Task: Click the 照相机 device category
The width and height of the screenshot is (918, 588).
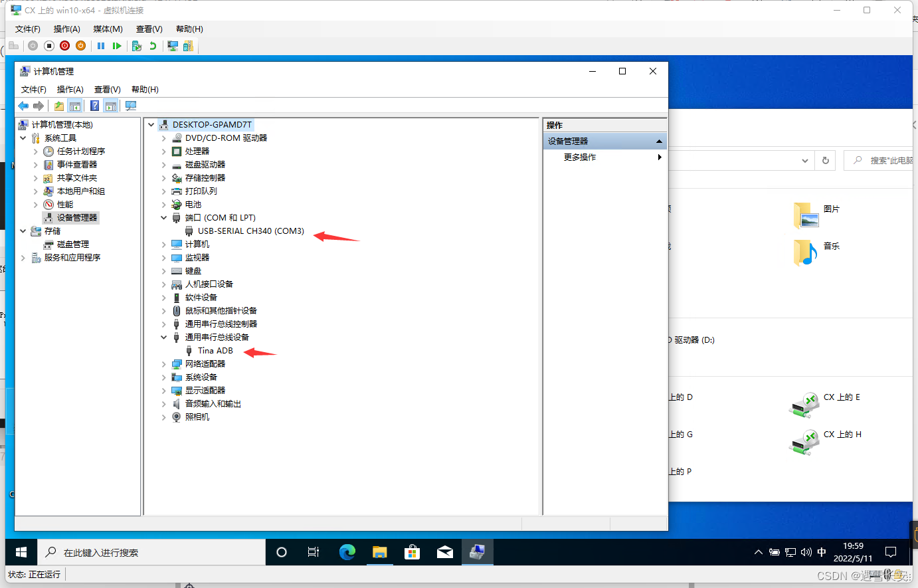Action: (197, 417)
